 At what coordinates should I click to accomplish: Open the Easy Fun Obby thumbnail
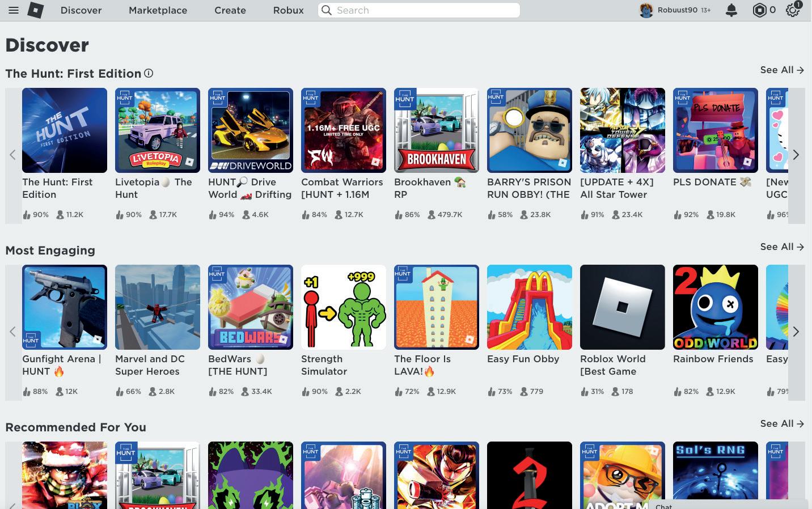(x=530, y=307)
